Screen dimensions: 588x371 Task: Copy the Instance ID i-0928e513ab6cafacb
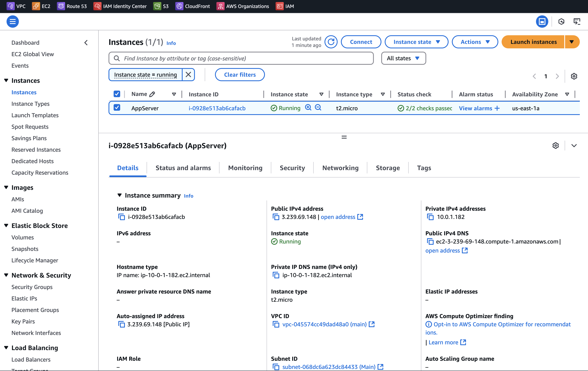[121, 217]
